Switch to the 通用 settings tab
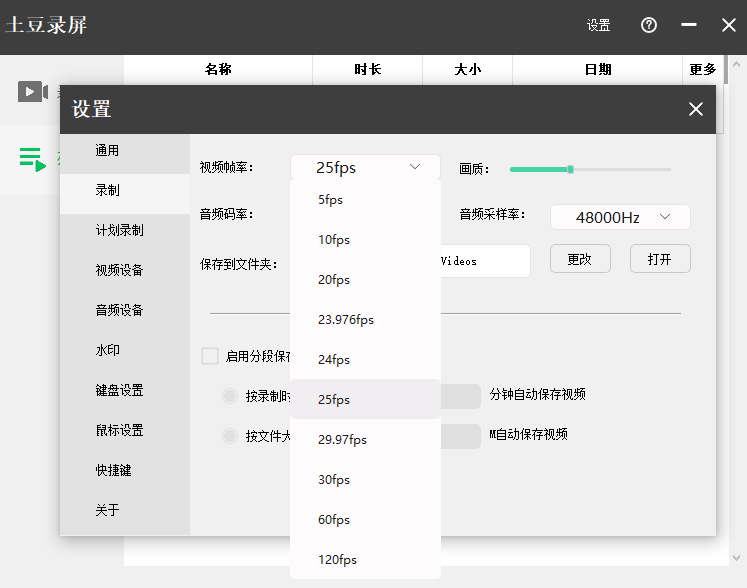The height and width of the screenshot is (588, 747). click(x=107, y=151)
